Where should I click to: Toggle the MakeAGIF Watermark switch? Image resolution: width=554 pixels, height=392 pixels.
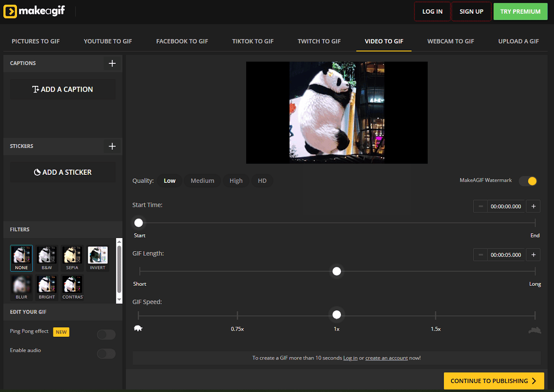(x=528, y=181)
